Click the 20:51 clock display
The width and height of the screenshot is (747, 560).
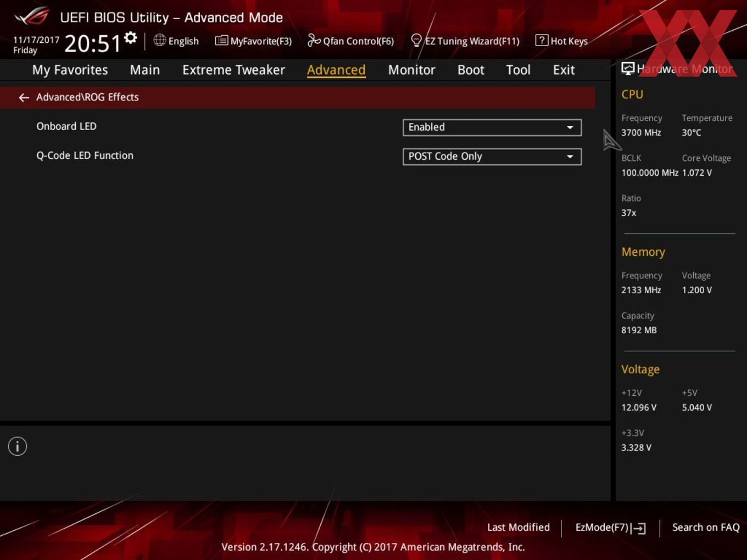(93, 43)
